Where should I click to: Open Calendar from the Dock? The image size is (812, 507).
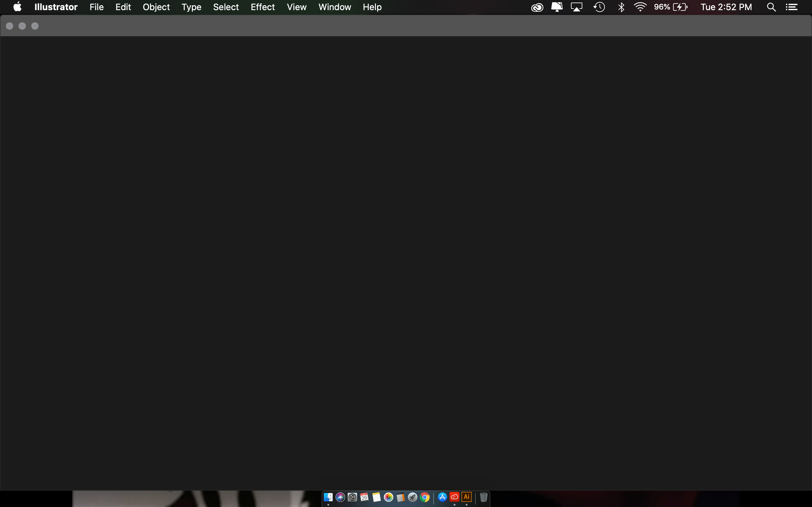coord(365,497)
